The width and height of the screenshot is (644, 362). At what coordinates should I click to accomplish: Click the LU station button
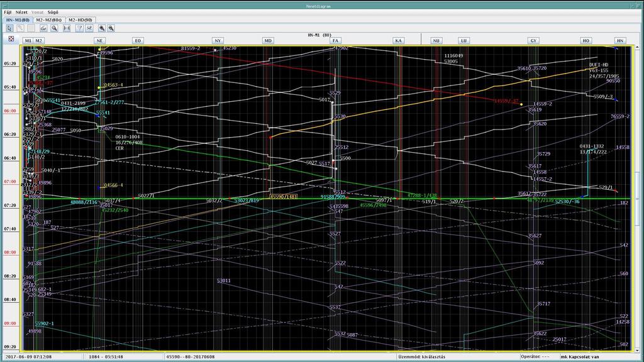coord(464,41)
